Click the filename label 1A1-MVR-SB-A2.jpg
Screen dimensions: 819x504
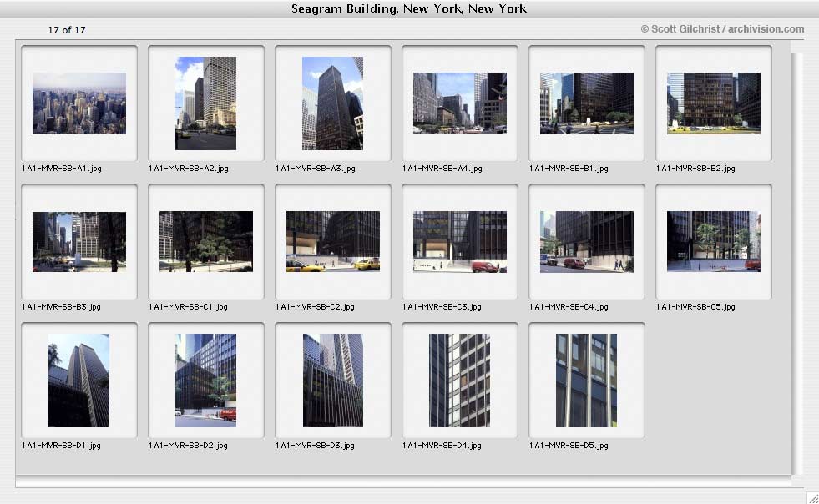(x=189, y=169)
